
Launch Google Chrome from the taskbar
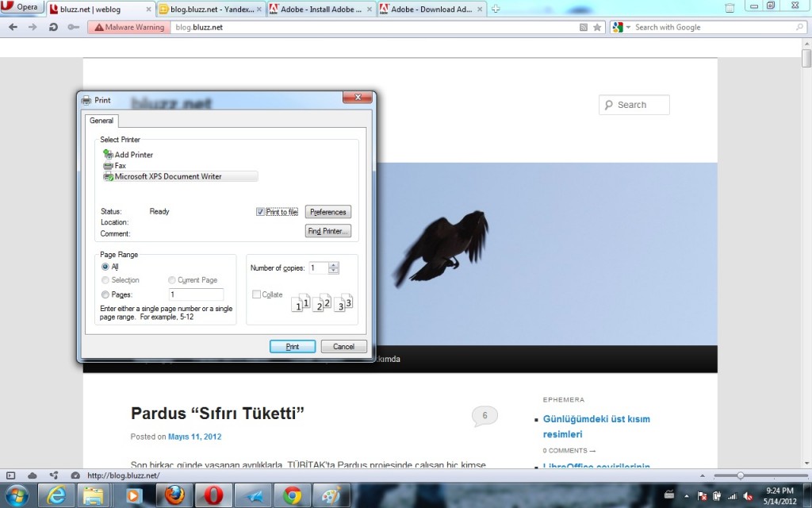(292, 496)
